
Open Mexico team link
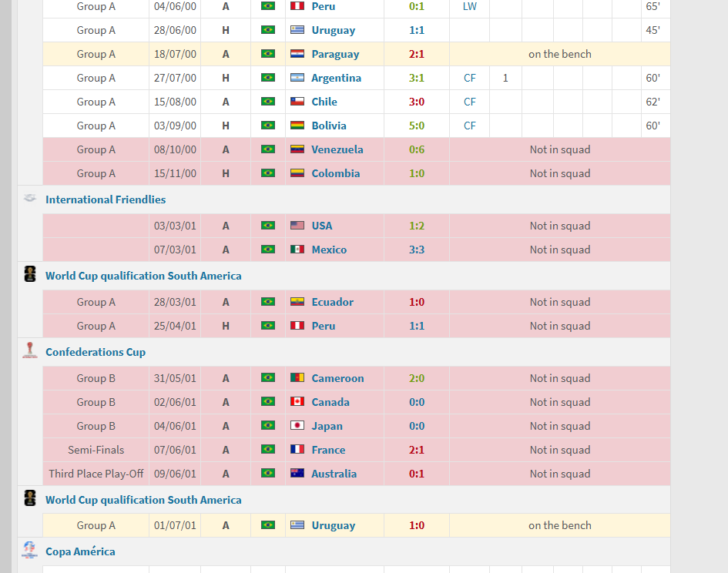point(329,250)
